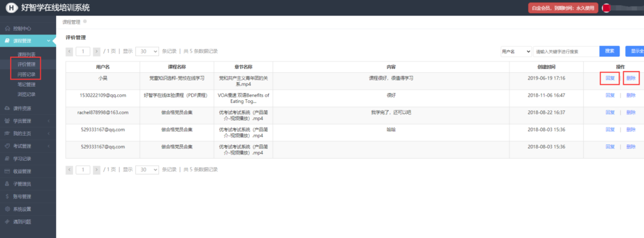Click the 考试管理 icon in sidebar
The height and width of the screenshot is (238, 644).
[x=7, y=146]
